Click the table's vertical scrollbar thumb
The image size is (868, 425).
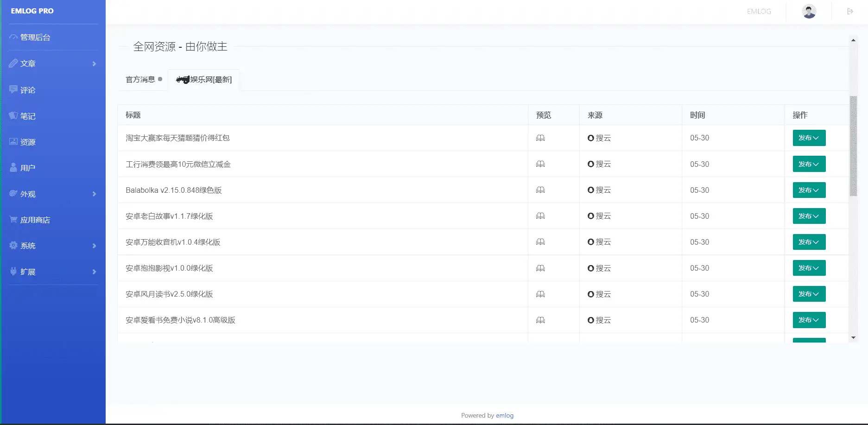853,146
